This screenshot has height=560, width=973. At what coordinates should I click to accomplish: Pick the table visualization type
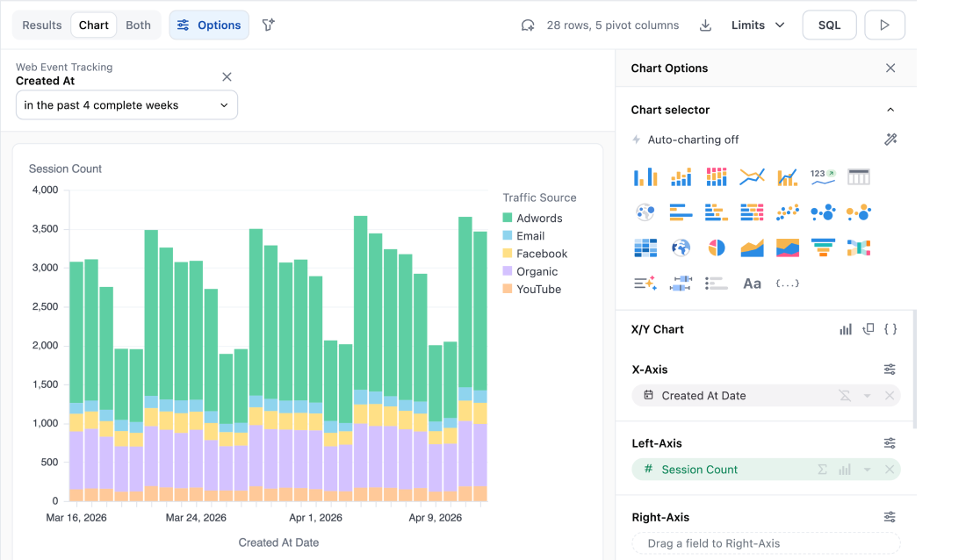(859, 176)
